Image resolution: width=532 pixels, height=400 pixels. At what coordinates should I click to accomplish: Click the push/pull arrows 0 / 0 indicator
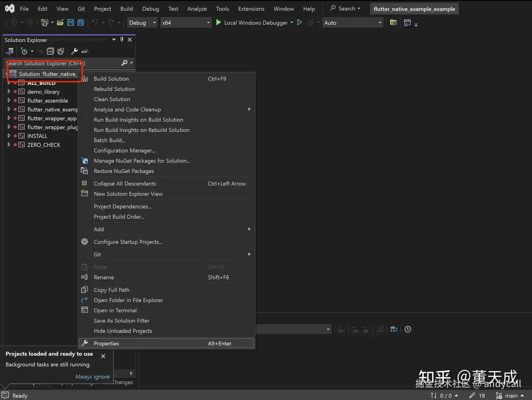[444, 396]
